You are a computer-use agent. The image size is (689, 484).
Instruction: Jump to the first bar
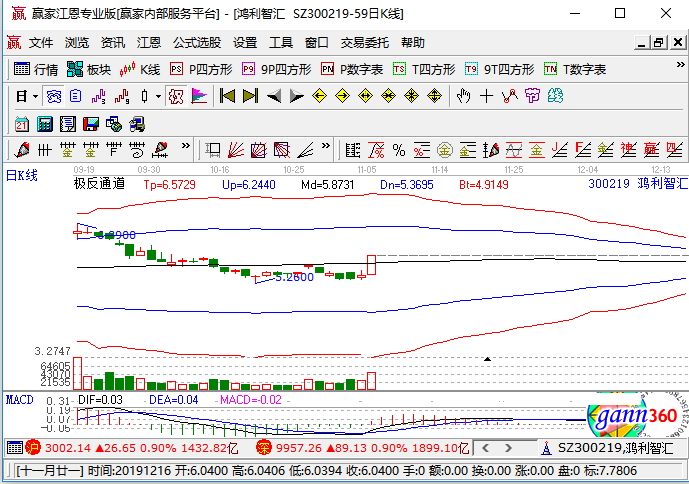[227, 96]
